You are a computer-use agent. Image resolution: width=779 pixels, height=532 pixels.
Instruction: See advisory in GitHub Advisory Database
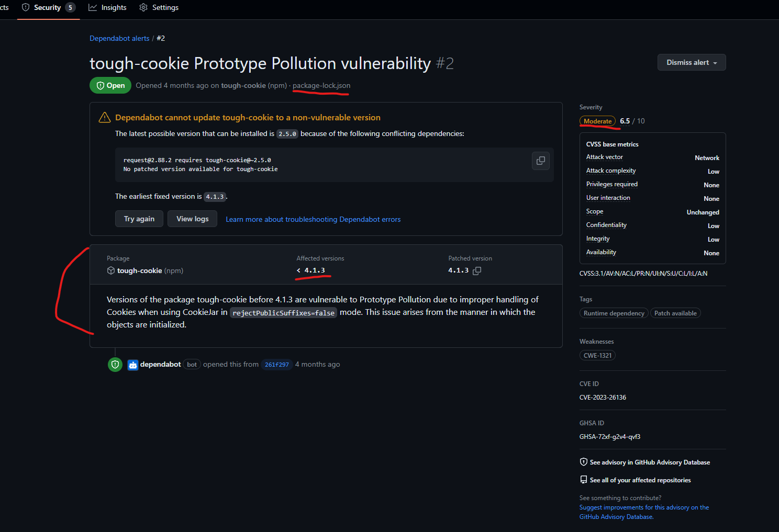click(650, 462)
